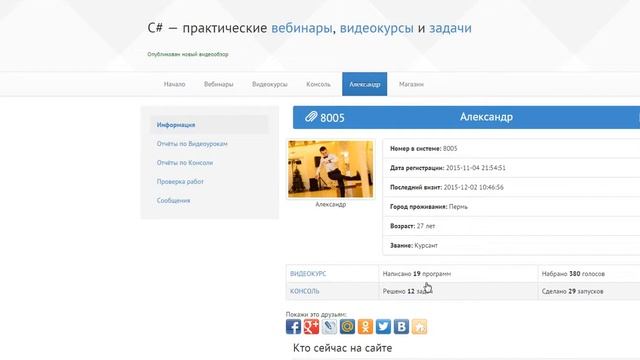Click the Возраст 27 лет row
The height and width of the screenshot is (360, 640).
coord(511,226)
